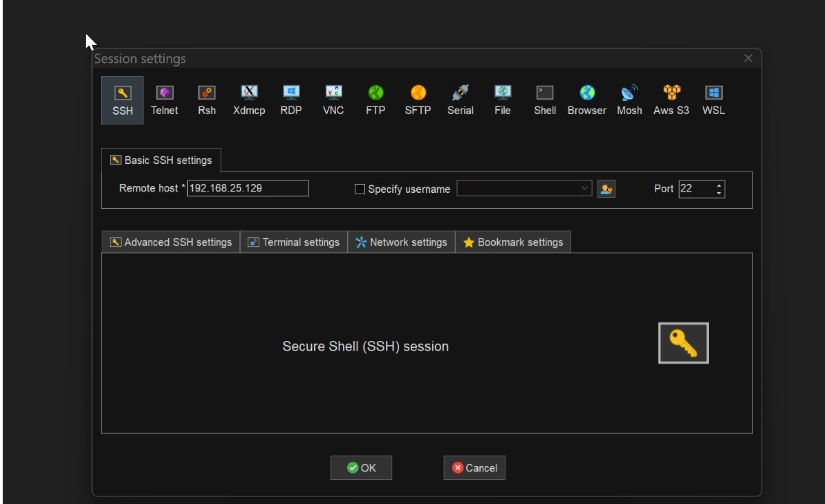Close the Session settings dialog
Screen dimensions: 825x504
click(x=748, y=58)
